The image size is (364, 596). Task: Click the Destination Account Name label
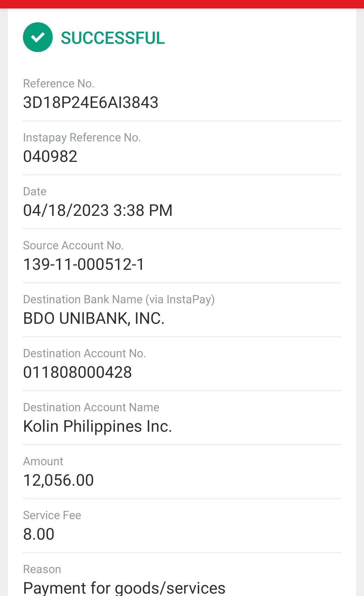(x=91, y=407)
